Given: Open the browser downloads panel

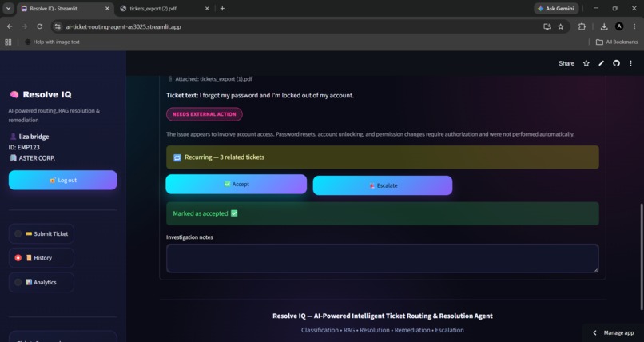Looking at the screenshot, I should tap(604, 26).
